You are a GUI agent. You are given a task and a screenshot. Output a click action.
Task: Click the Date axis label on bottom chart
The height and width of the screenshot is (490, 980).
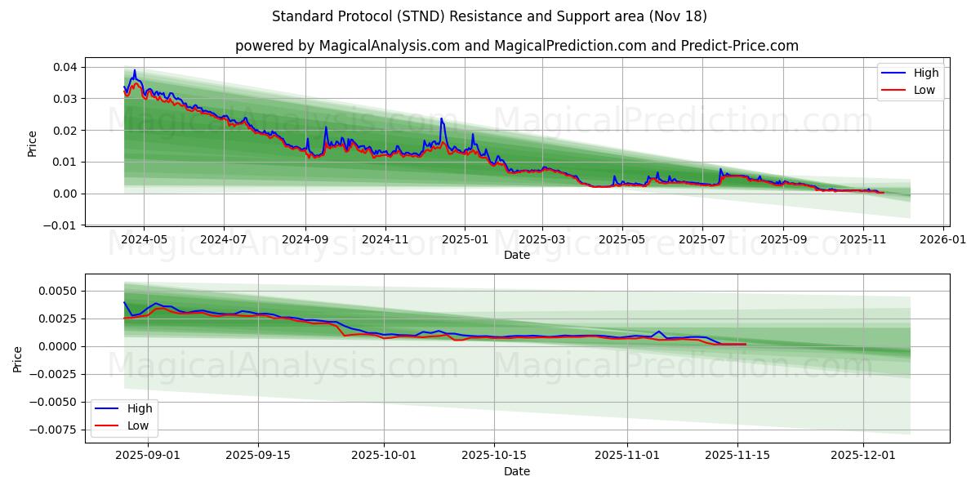point(518,471)
